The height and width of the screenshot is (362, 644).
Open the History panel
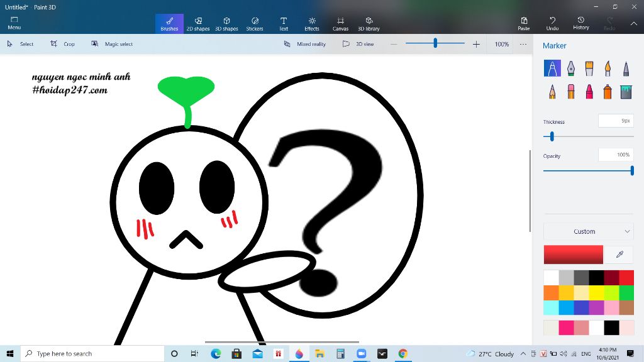581,24
